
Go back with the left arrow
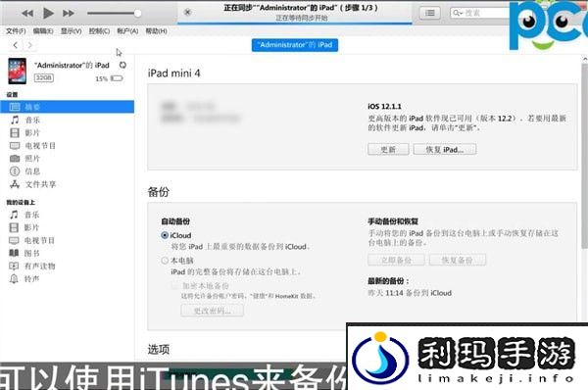pyautogui.click(x=15, y=45)
